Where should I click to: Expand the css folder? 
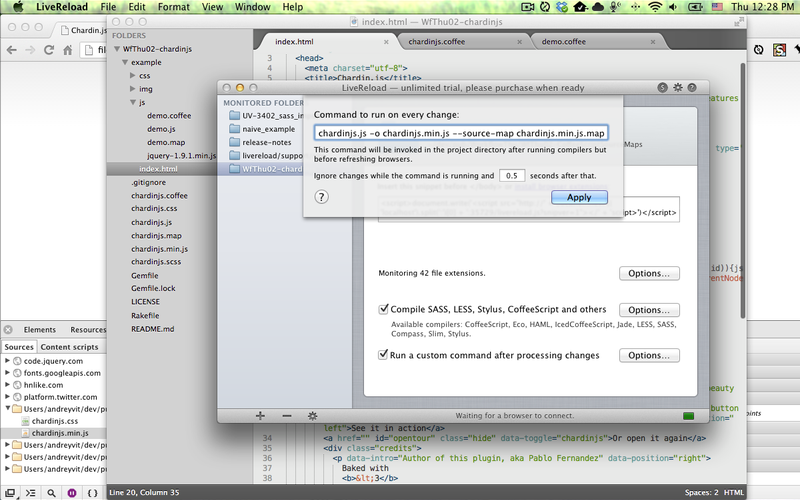133,76
